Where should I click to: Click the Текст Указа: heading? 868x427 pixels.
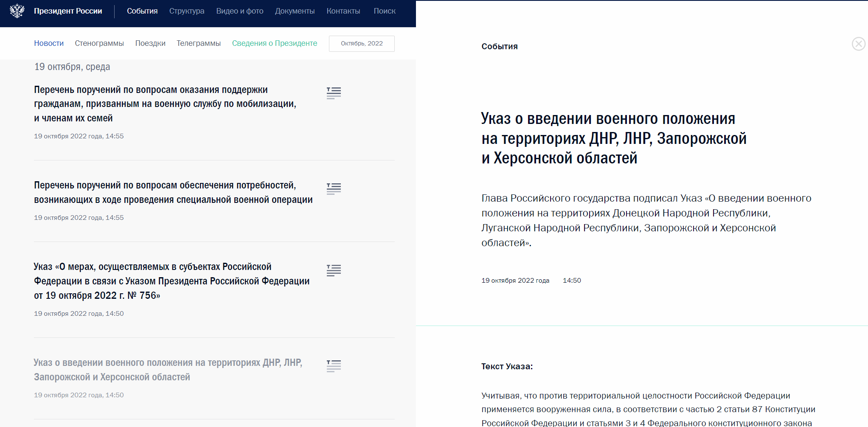507,366
